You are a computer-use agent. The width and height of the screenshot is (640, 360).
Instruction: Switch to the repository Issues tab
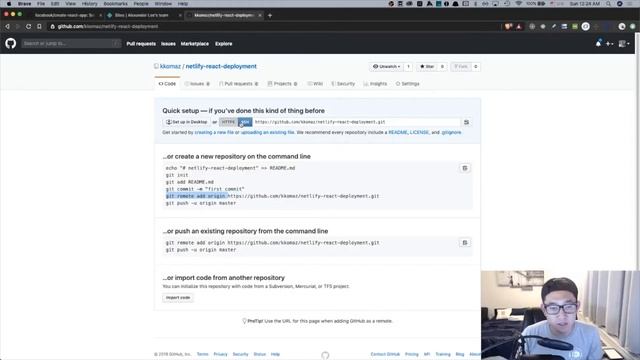tap(197, 84)
